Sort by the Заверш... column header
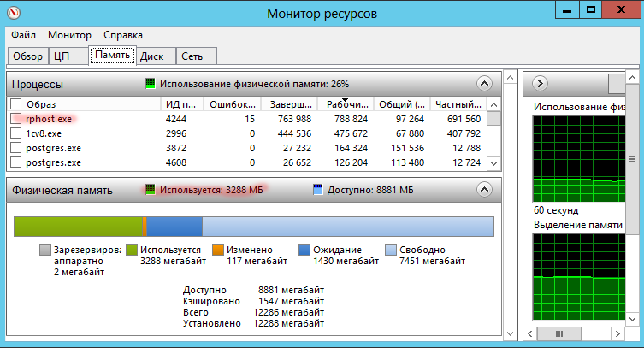This screenshot has width=644, height=348. tap(291, 104)
